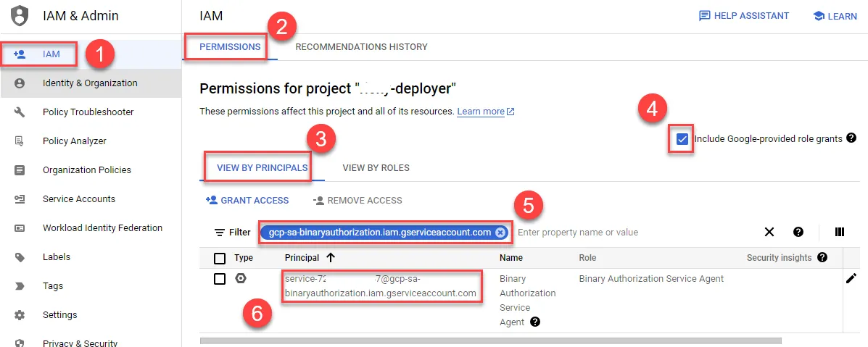Click the horizontal scrollbar under the table

point(490,341)
